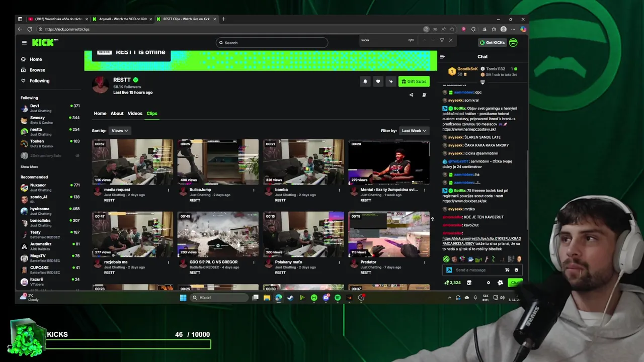Show hidden system tray icons

click(x=449, y=298)
